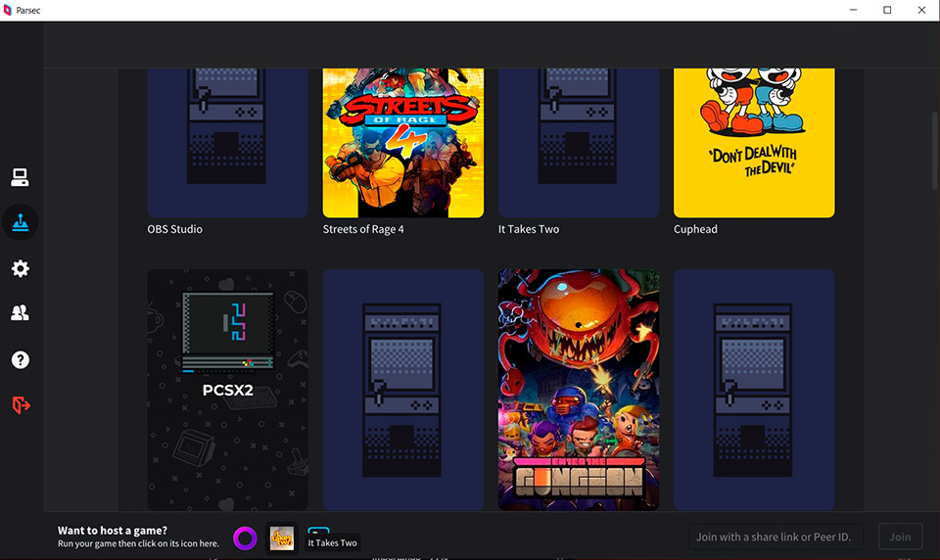Host It Takes Two via its icon
940x560 pixels.
[282, 537]
